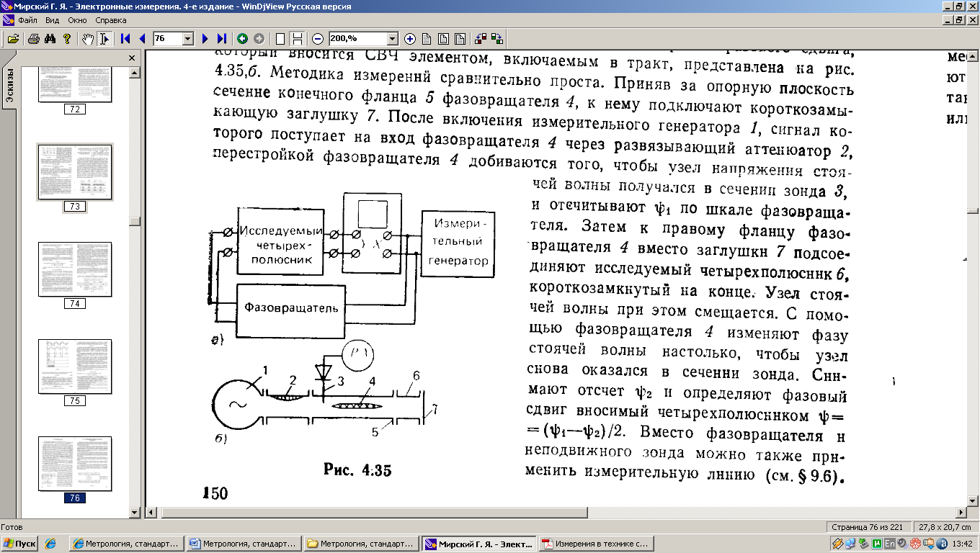Click the thumbnail panel scroll-down arrow
Screen dimensions: 980x553
click(134, 512)
